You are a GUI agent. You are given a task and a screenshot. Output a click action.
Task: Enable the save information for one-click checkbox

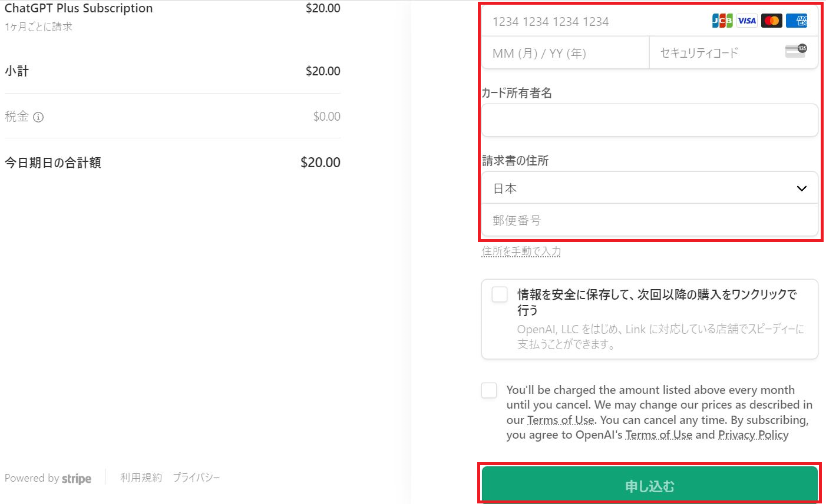[500, 294]
